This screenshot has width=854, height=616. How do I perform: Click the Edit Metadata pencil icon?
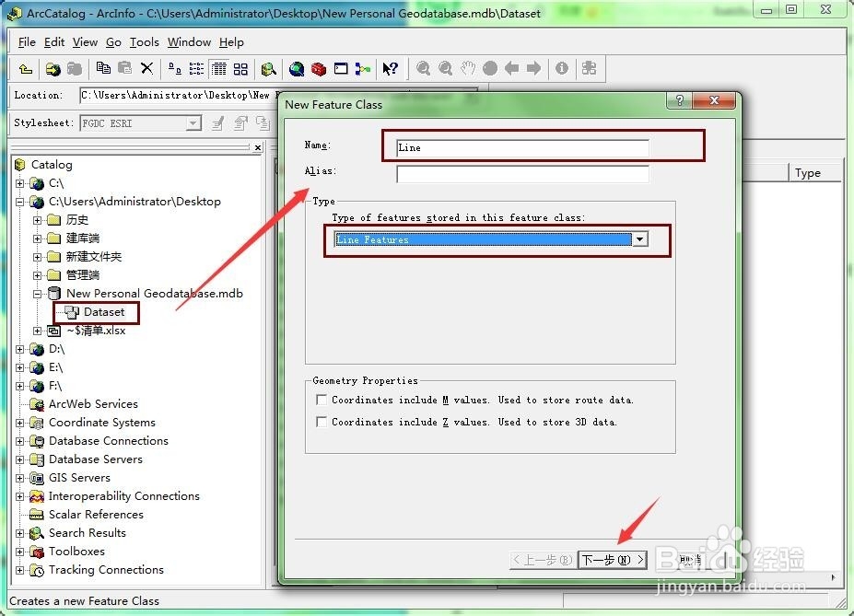217,123
